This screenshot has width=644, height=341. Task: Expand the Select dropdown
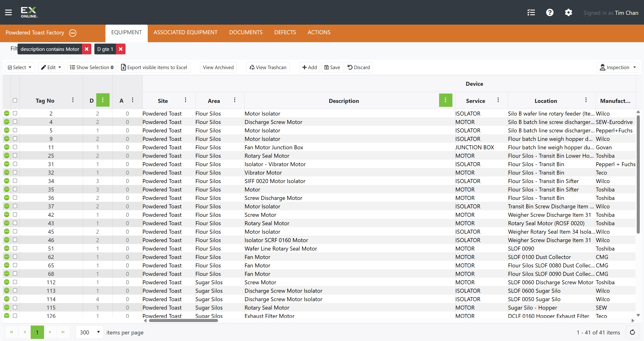pyautogui.click(x=20, y=67)
